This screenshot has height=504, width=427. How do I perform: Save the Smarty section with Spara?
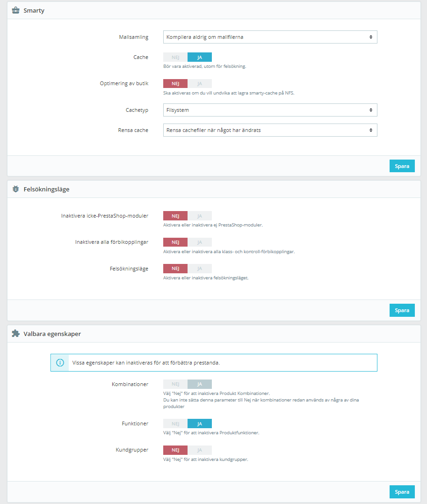(402, 166)
